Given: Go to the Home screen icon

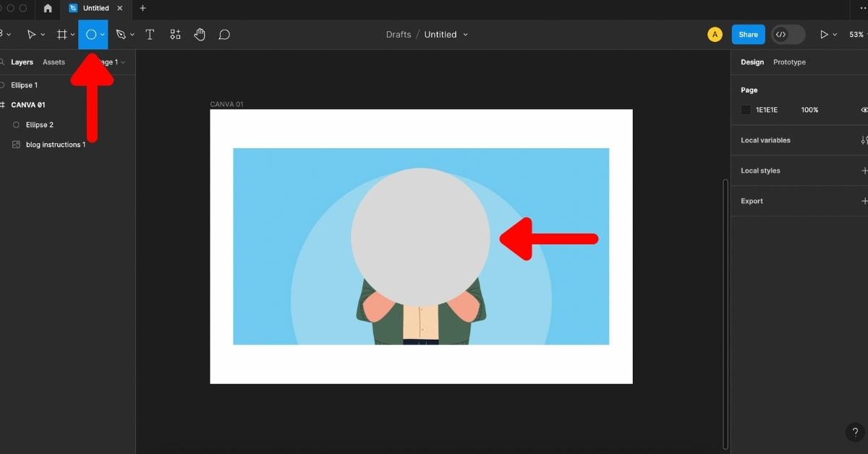Looking at the screenshot, I should pyautogui.click(x=48, y=8).
